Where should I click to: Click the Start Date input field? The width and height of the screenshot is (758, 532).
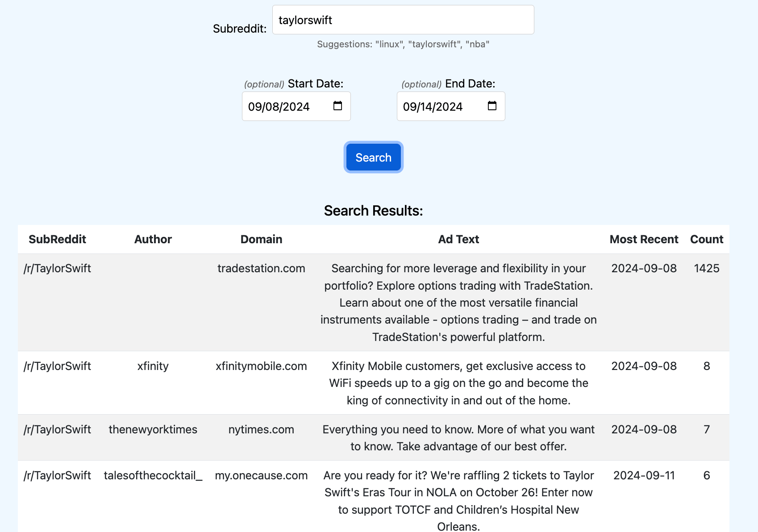point(286,106)
